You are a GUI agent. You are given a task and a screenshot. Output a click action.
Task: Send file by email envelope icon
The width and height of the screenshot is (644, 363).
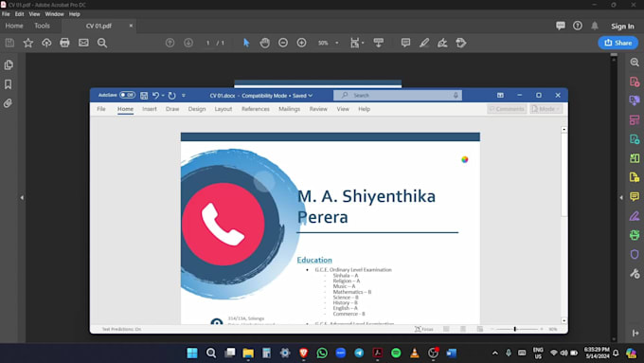[83, 43]
